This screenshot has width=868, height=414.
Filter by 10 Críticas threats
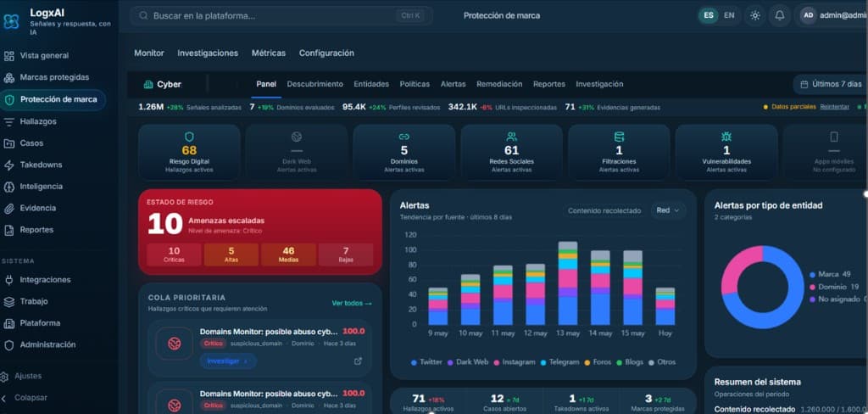[x=174, y=255]
